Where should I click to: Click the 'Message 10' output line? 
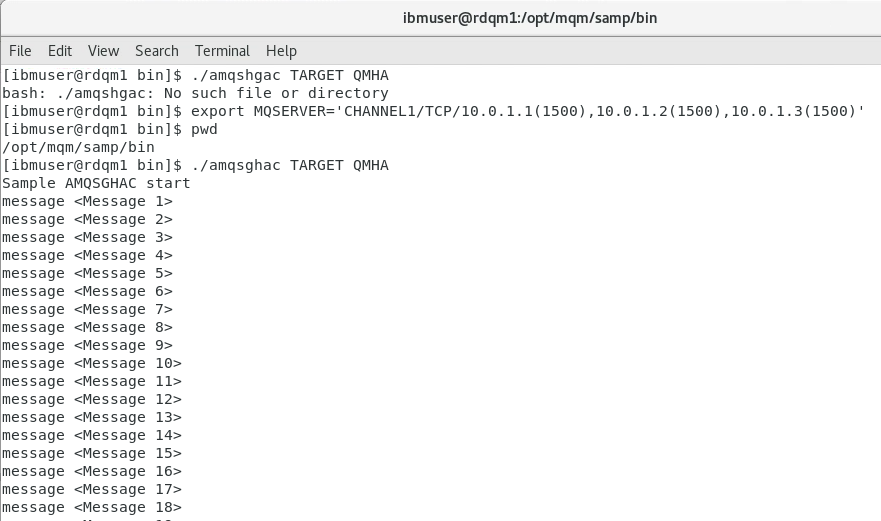click(92, 363)
